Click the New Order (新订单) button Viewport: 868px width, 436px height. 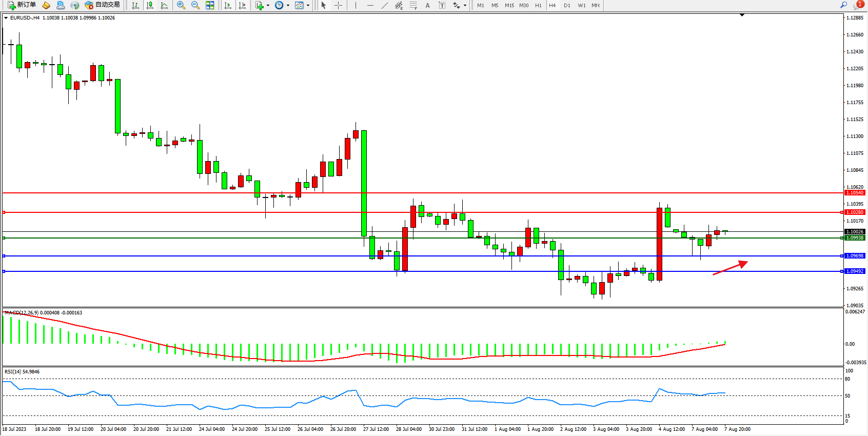(x=22, y=5)
